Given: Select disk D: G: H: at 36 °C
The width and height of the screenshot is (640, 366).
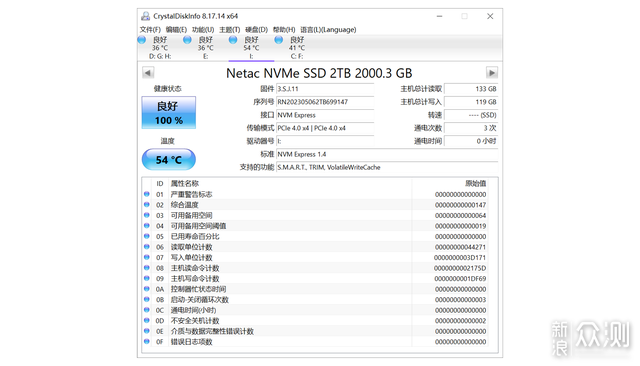Looking at the screenshot, I should coord(160,48).
